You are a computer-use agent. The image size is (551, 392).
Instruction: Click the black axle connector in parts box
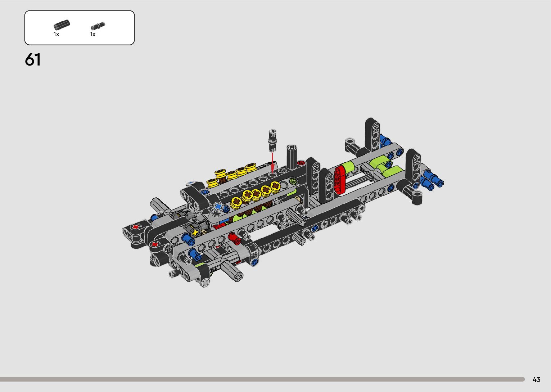click(x=62, y=25)
